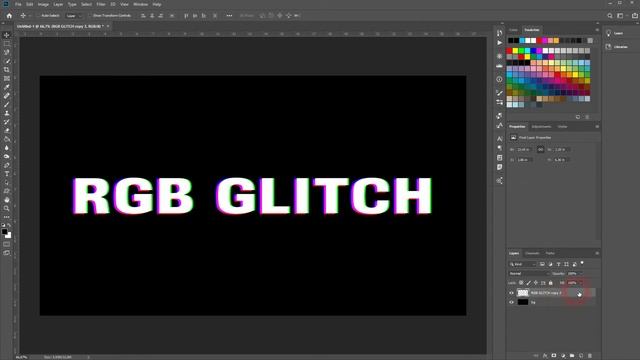Switch to the Adjustments tab
Viewport: 640px width, 360px height.
[x=541, y=127]
